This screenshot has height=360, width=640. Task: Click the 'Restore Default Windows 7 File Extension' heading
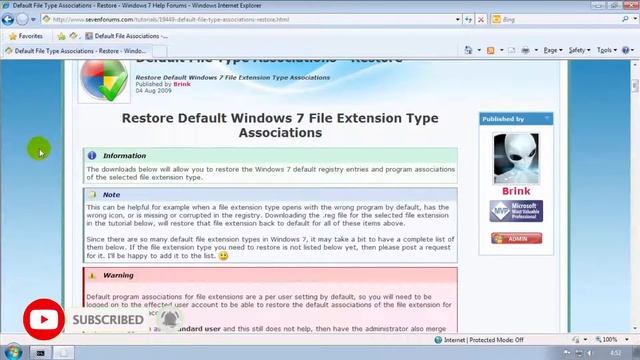[x=280, y=125]
